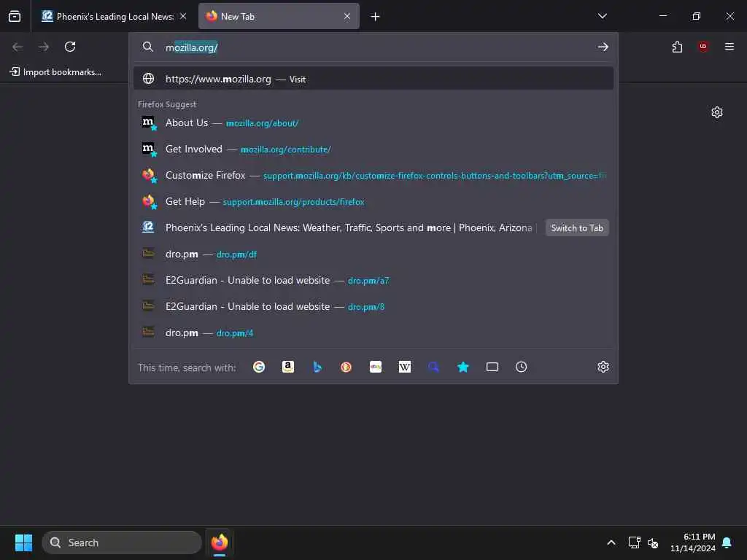Click the address bar with mozilla.org/
747x560 pixels.
[x=373, y=47]
